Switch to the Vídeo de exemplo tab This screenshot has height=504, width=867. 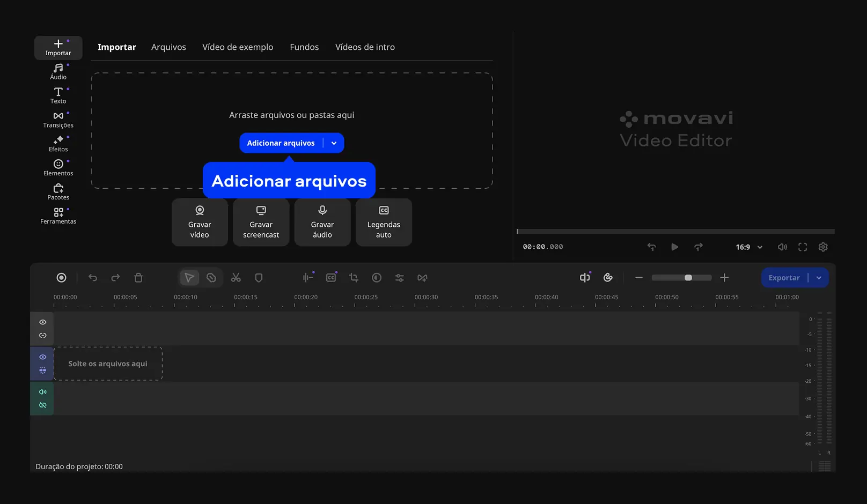(238, 47)
